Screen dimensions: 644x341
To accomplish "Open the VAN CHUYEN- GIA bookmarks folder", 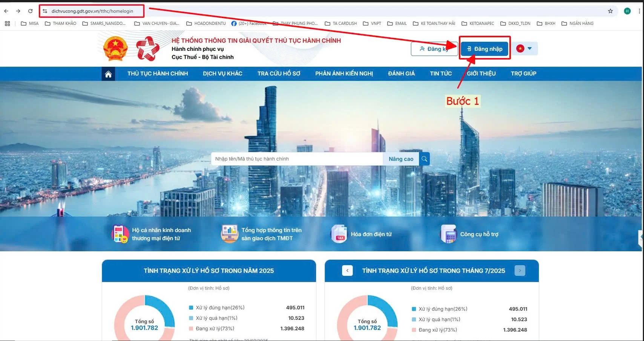I will (x=157, y=23).
